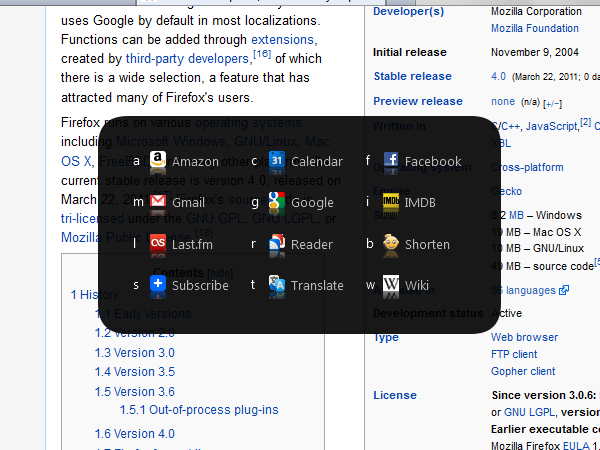The height and width of the screenshot is (450, 600).
Task: Open the Gopher client link
Action: 523,371
